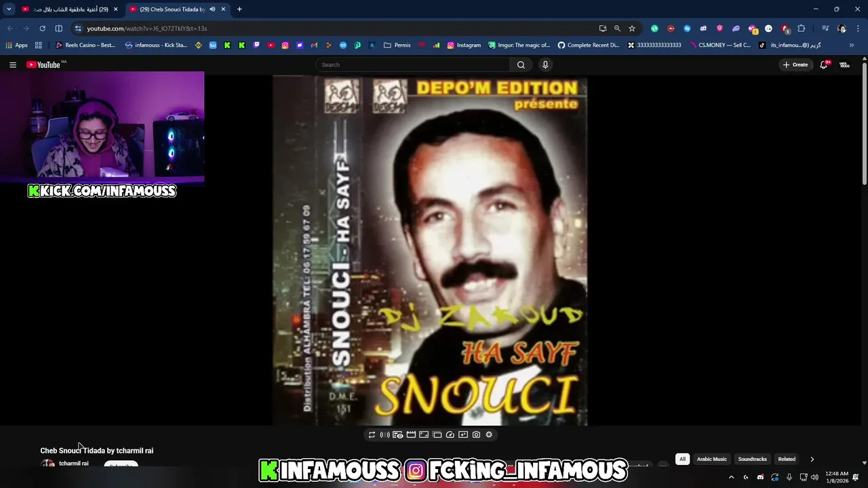The width and height of the screenshot is (868, 488).
Task: Close the Cheb Snouci Tidada browser tab
Action: (x=223, y=9)
